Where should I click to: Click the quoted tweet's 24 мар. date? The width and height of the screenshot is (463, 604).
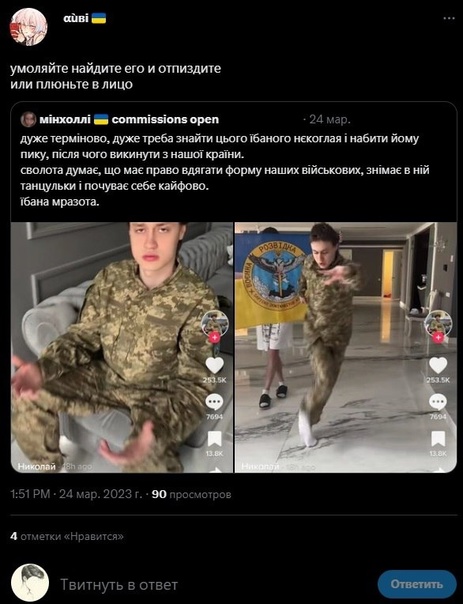point(330,119)
